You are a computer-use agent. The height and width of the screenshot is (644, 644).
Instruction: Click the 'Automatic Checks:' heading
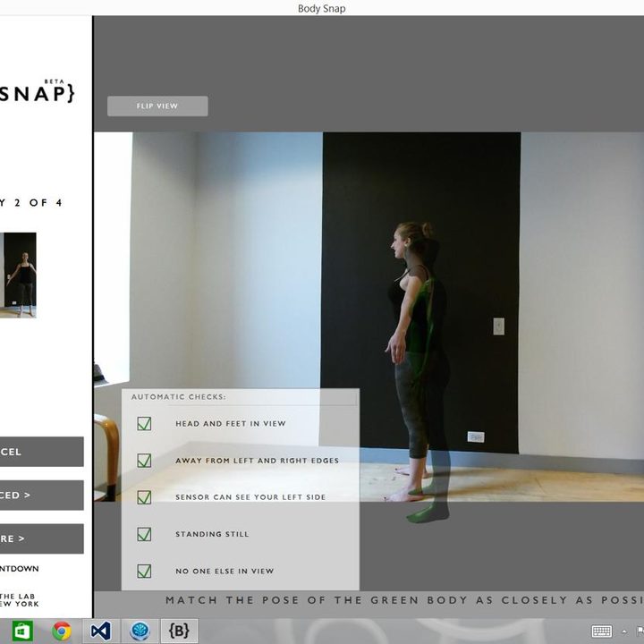[179, 397]
